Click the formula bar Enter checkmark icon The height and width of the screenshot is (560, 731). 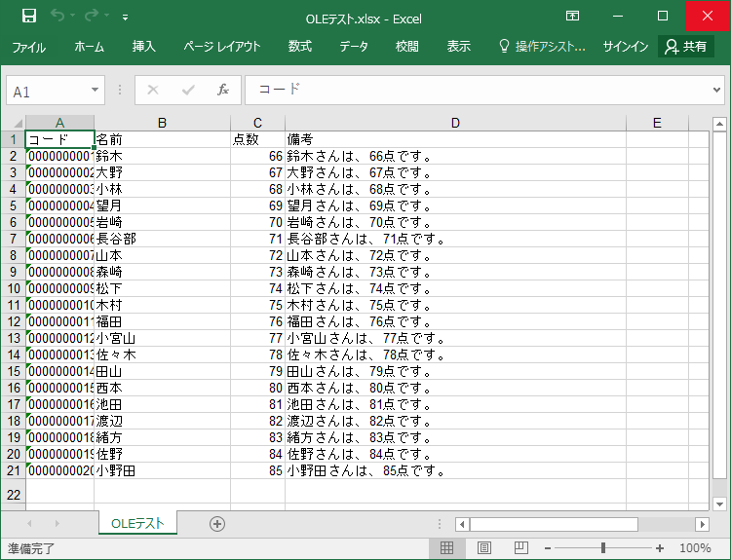pyautogui.click(x=188, y=90)
